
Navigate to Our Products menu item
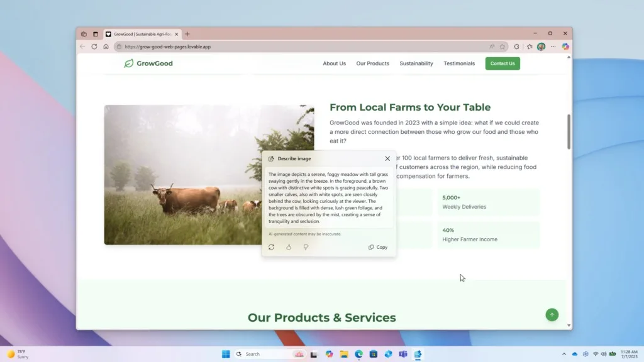pyautogui.click(x=372, y=63)
